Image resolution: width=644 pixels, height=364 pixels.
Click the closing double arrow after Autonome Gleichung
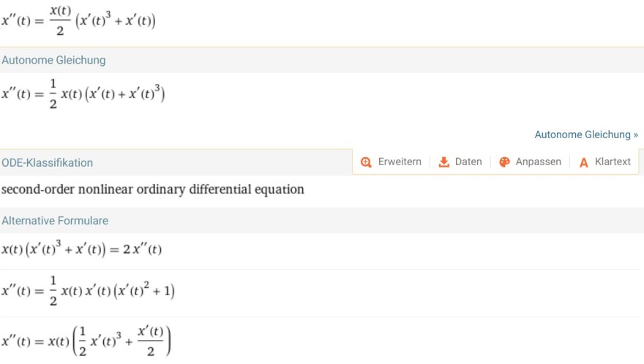pos(636,135)
